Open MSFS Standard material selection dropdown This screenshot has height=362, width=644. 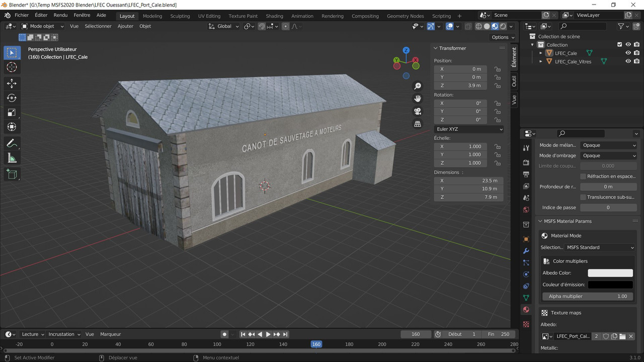pyautogui.click(x=601, y=247)
